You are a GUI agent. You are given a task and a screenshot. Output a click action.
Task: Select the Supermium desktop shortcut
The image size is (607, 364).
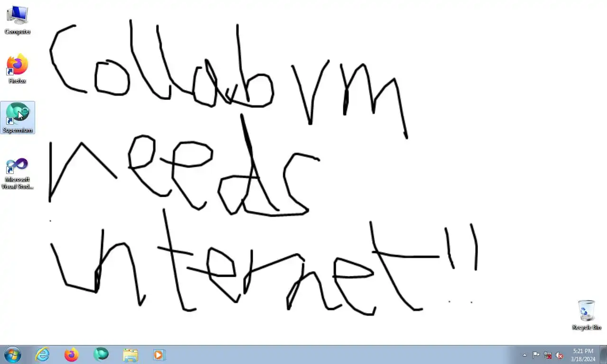(x=18, y=118)
